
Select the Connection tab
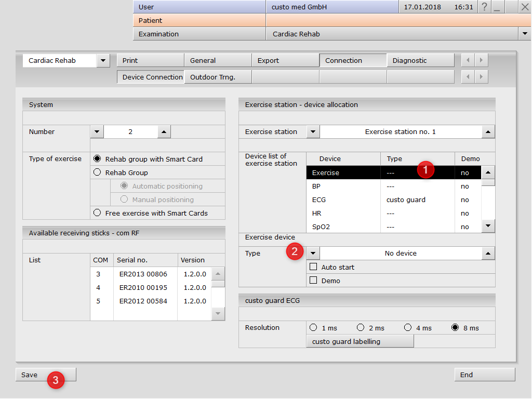pos(353,60)
